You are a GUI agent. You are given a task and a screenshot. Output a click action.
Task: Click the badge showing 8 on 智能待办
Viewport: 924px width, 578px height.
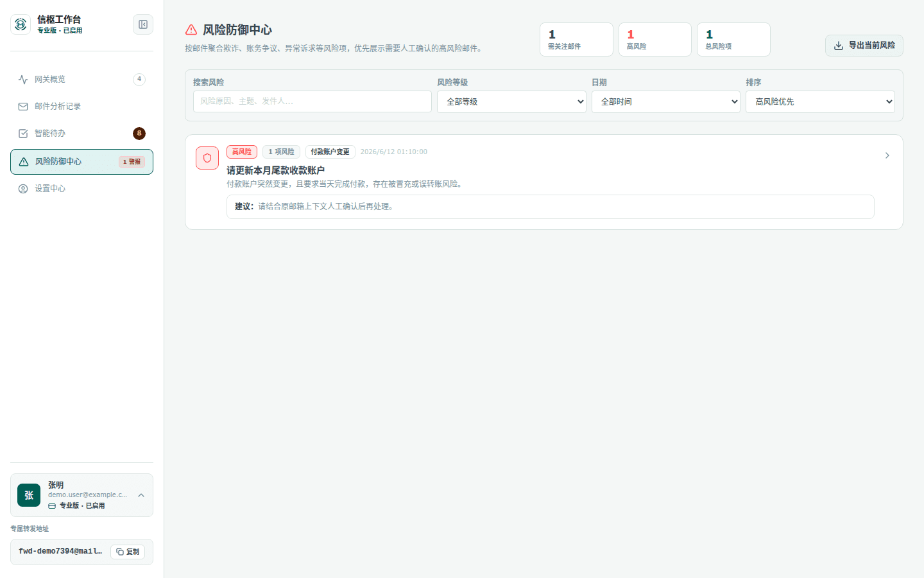tap(139, 134)
